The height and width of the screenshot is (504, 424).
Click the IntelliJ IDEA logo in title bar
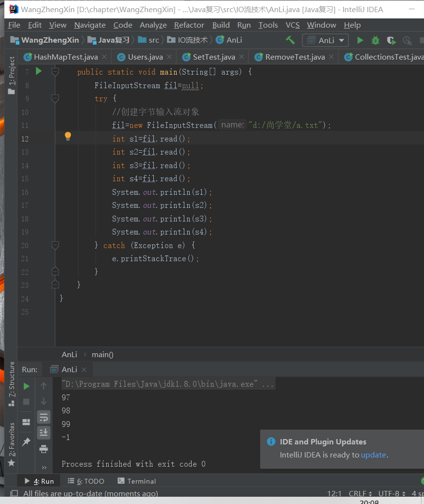[x=14, y=9]
